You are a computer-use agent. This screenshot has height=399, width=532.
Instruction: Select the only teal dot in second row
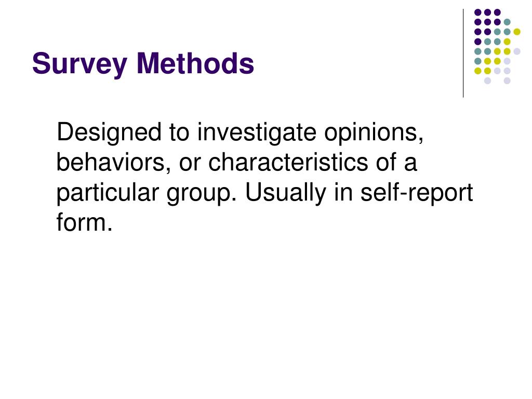(507, 22)
